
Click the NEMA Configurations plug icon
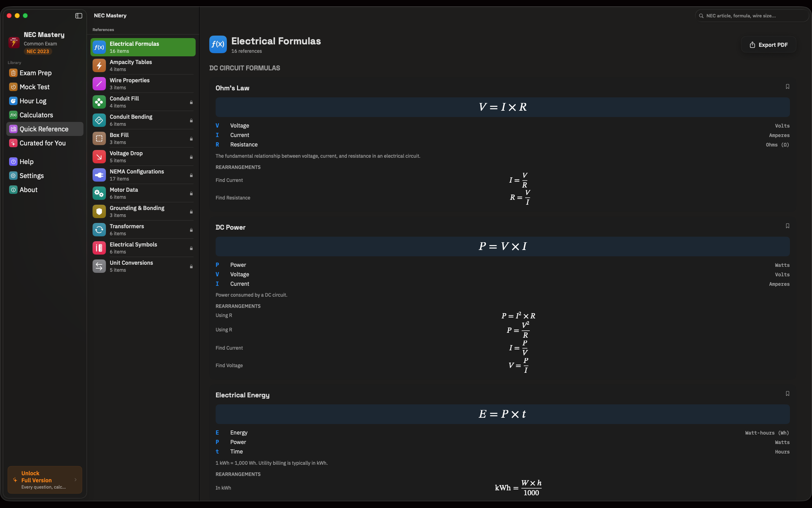[99, 175]
